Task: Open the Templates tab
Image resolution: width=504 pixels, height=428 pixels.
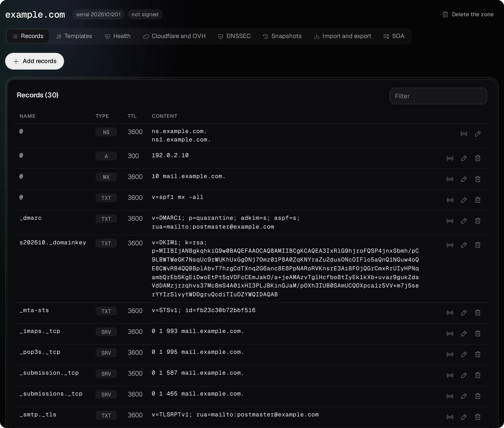Action: (x=74, y=36)
